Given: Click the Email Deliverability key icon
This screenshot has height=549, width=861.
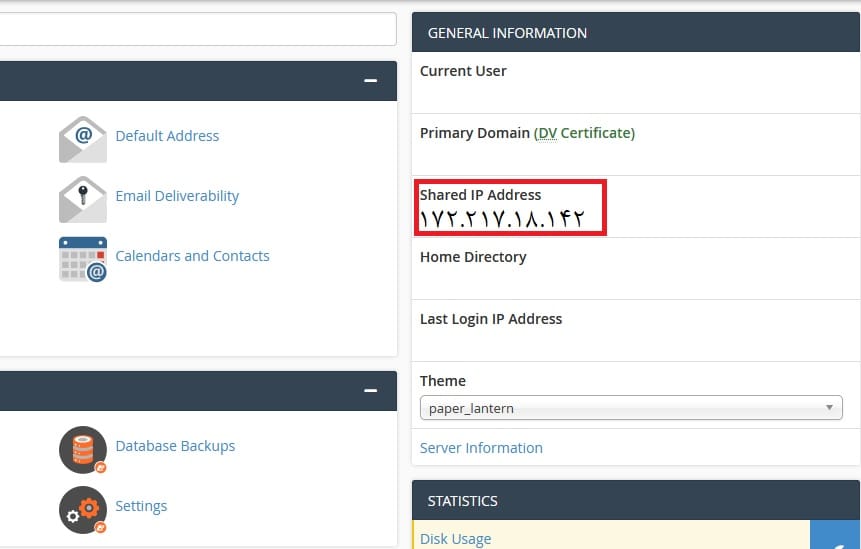Looking at the screenshot, I should point(83,199).
